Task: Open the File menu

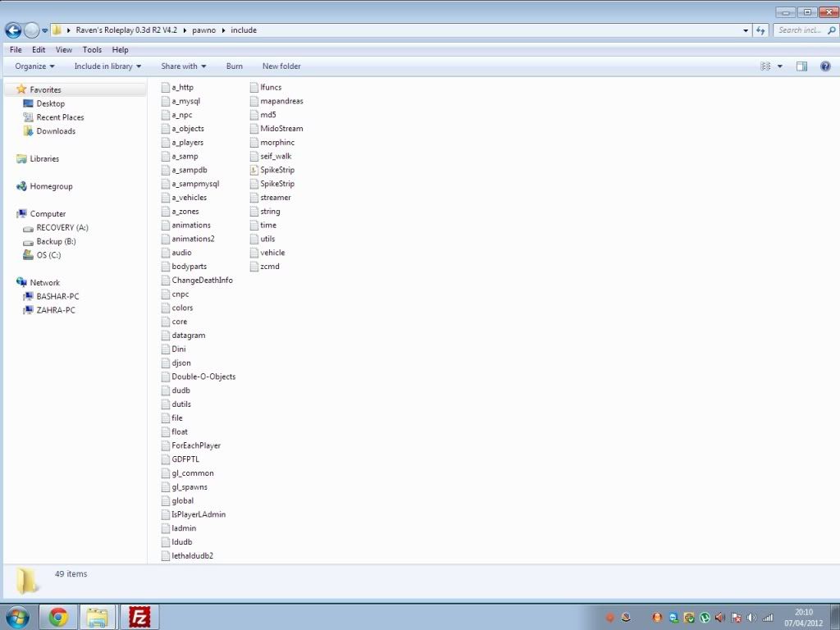Action: click(x=16, y=50)
